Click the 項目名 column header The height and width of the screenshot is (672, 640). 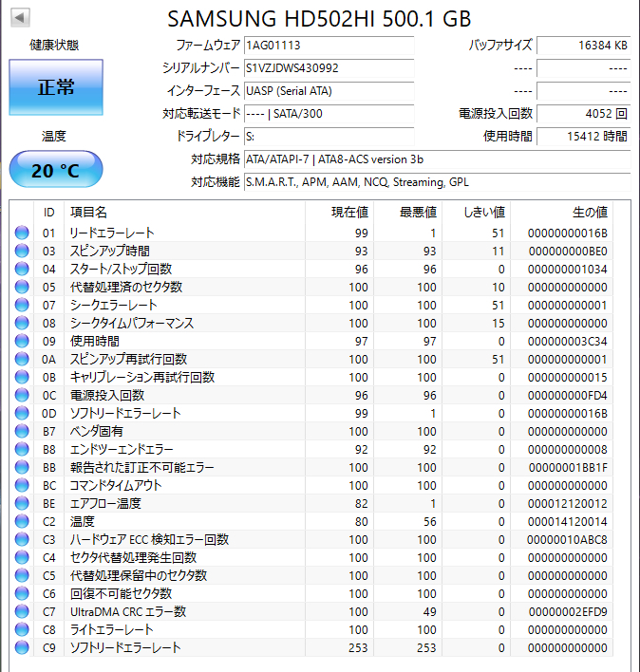coord(184,213)
